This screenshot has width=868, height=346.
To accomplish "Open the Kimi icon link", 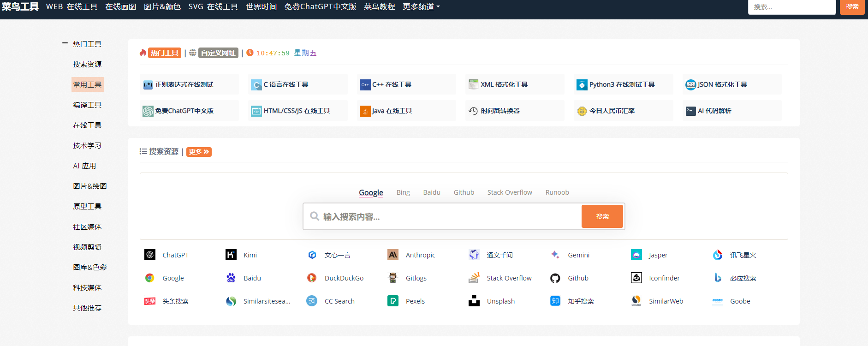I will click(x=231, y=255).
